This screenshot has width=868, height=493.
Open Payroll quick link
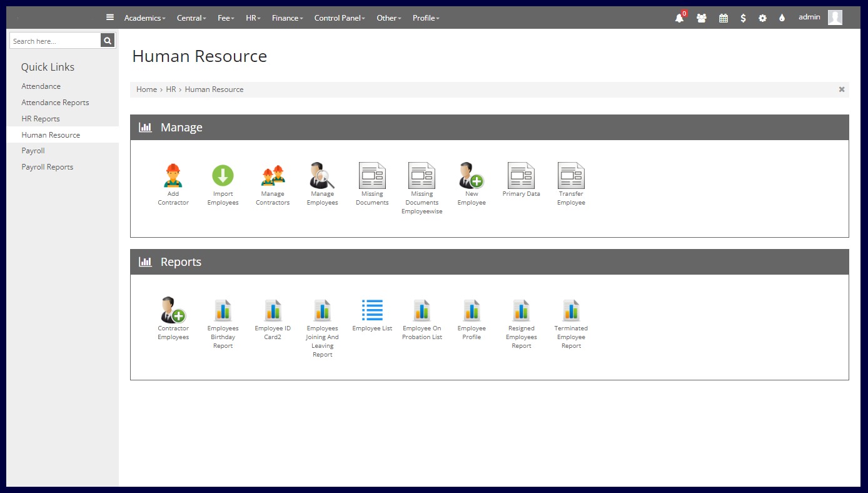(33, 151)
